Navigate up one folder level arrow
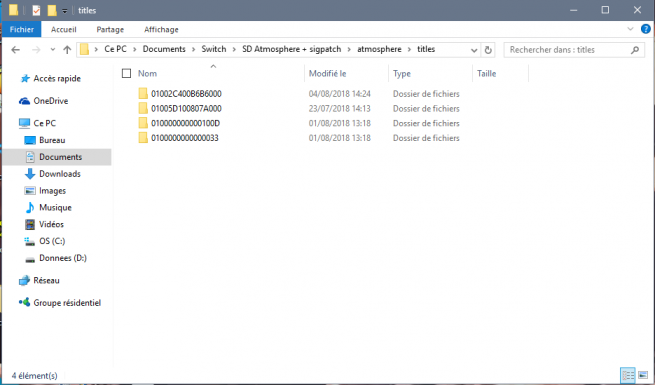This screenshot has width=655, height=385. click(67, 50)
